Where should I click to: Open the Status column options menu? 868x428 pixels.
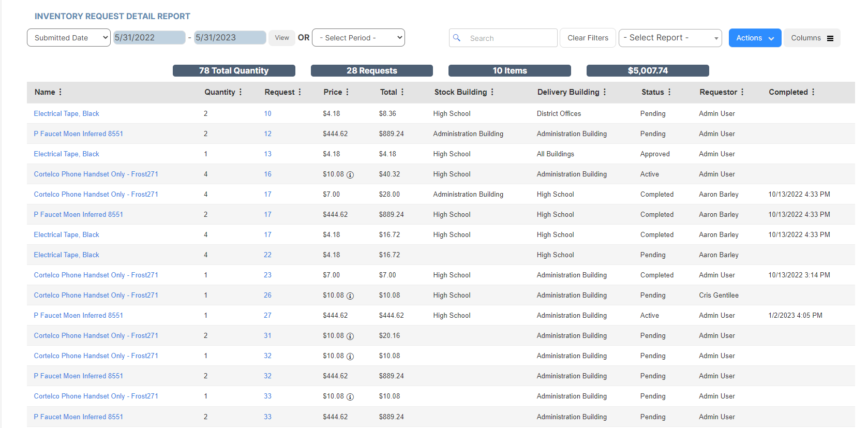point(669,92)
